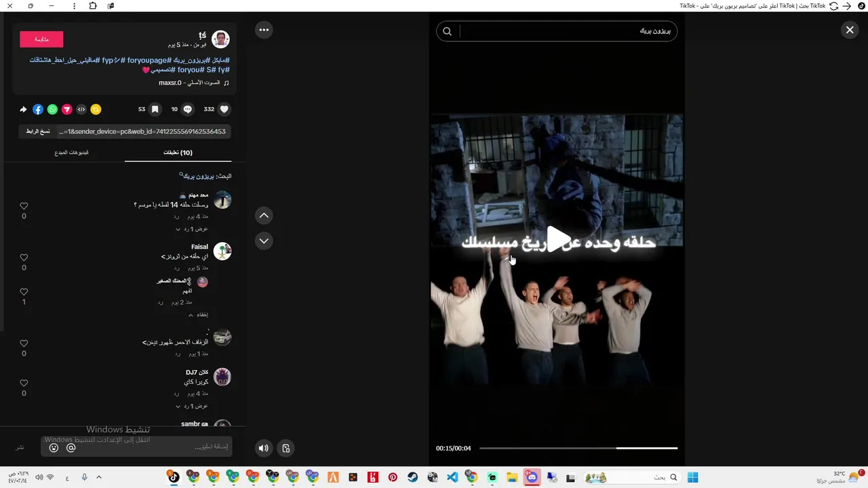
Task: Open the emoji picker in comment box
Action: point(54,448)
